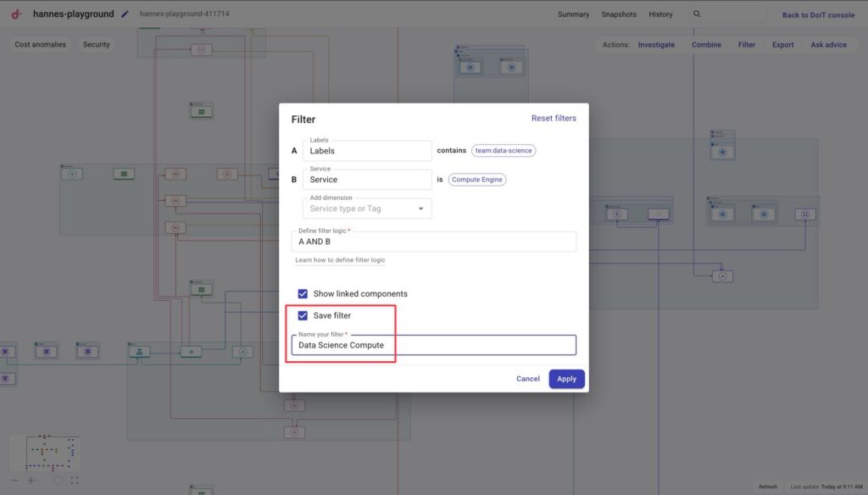
Task: Click the fullscreen expand icon
Action: [75, 480]
